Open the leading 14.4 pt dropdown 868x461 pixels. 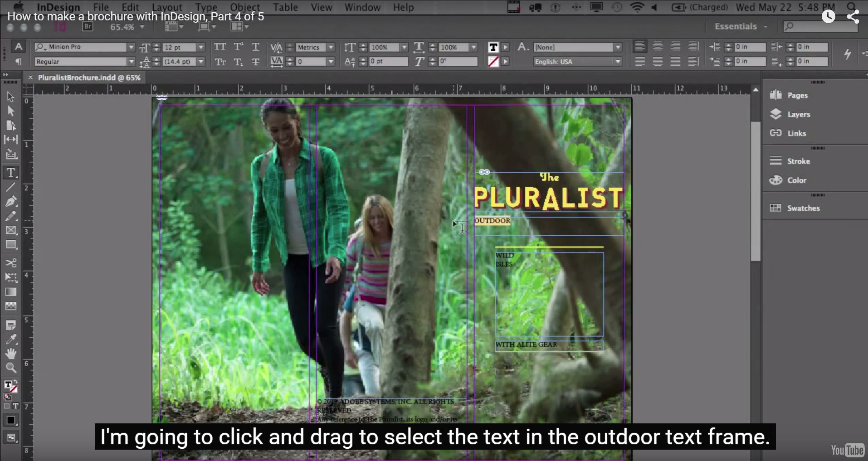(201, 62)
